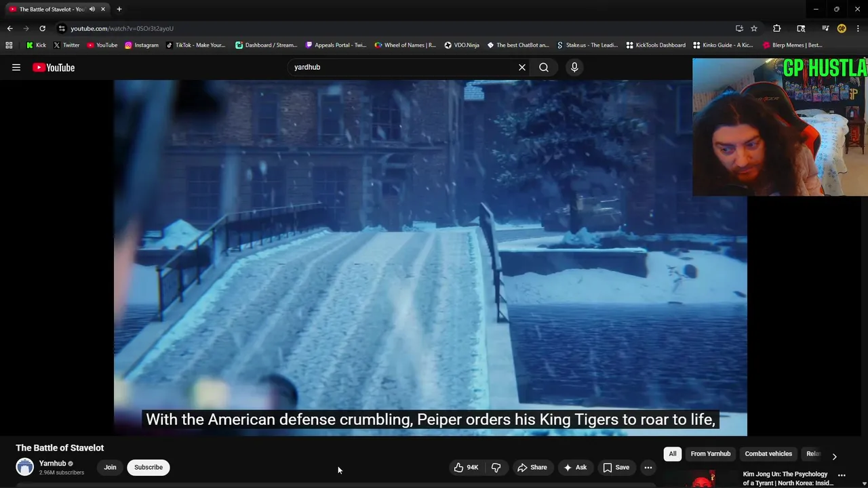Click the video player to pause
This screenshot has height=488, width=868.
coord(430,258)
